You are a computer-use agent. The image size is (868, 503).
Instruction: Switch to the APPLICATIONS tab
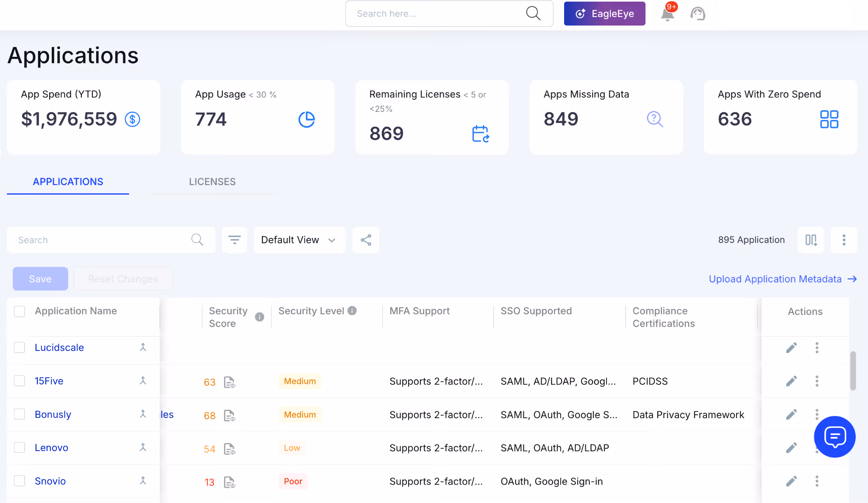click(x=68, y=182)
